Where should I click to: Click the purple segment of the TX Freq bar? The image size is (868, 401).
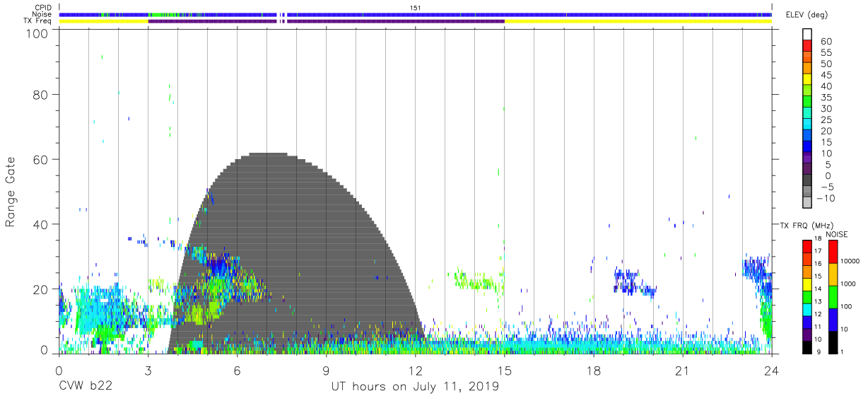326,21
